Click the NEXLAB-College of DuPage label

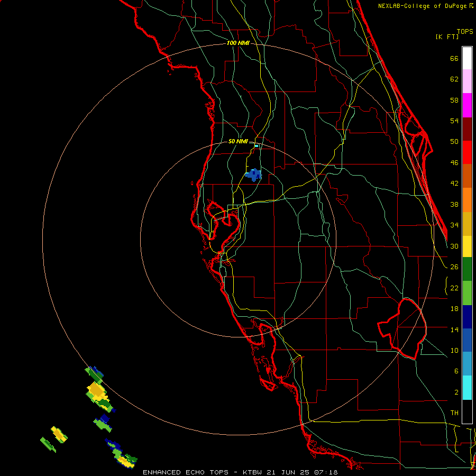click(423, 6)
